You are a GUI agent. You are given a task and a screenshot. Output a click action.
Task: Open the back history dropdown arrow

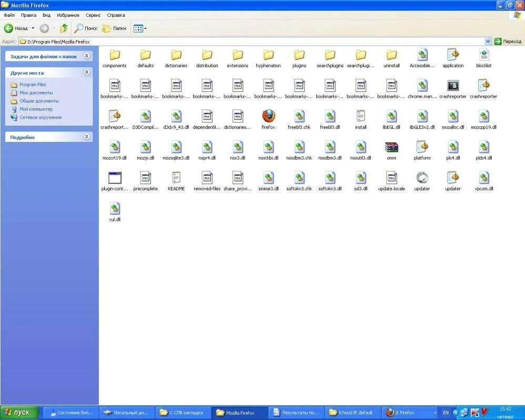33,28
